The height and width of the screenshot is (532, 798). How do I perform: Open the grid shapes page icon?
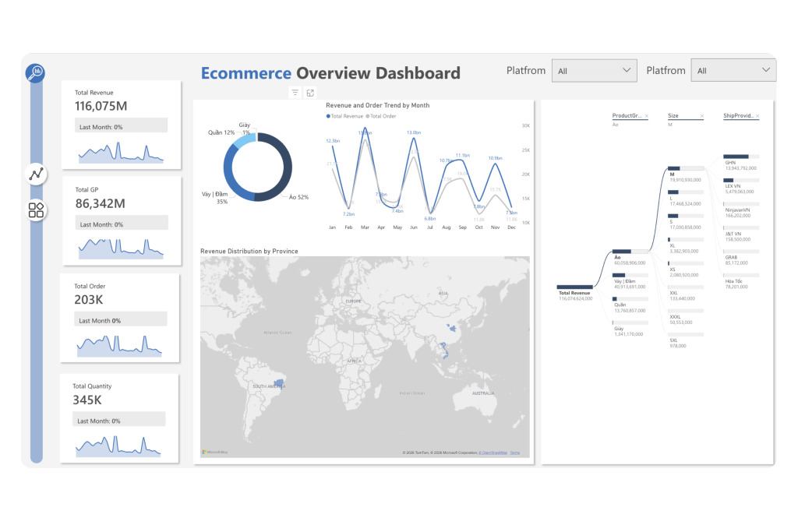[x=36, y=210]
